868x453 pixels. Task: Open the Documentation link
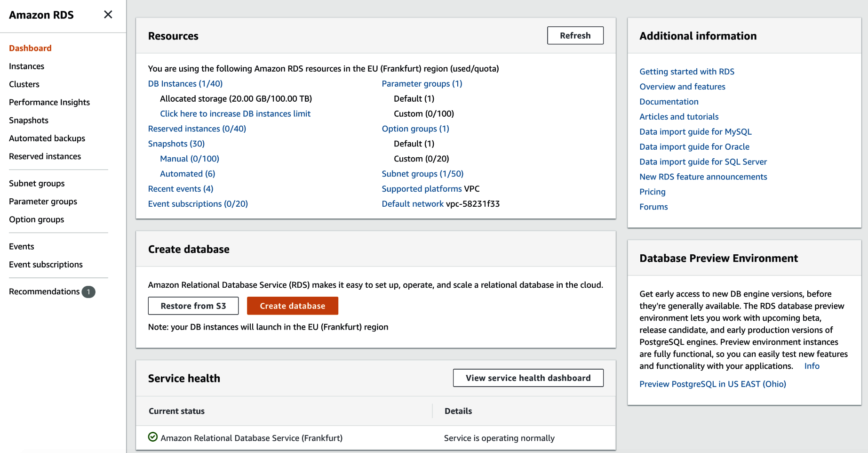coord(669,102)
